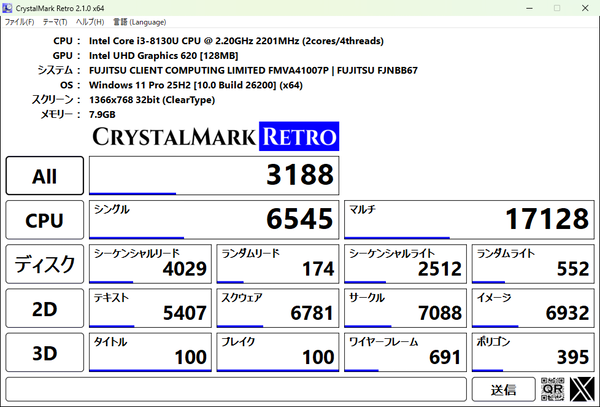The height and width of the screenshot is (407, 600).
Task: Click the ランダムリード 174 result
Action: pyautogui.click(x=278, y=264)
